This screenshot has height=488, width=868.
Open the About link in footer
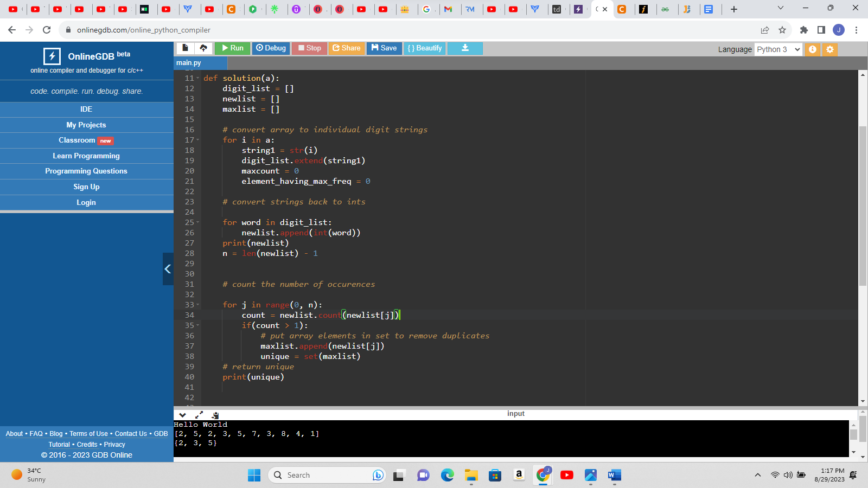pos(14,434)
